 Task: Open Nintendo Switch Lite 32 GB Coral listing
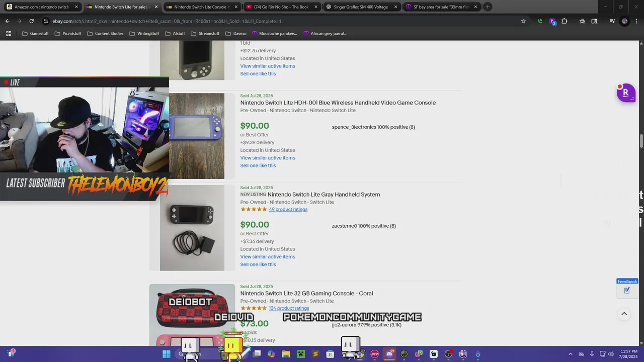pyautogui.click(x=306, y=293)
